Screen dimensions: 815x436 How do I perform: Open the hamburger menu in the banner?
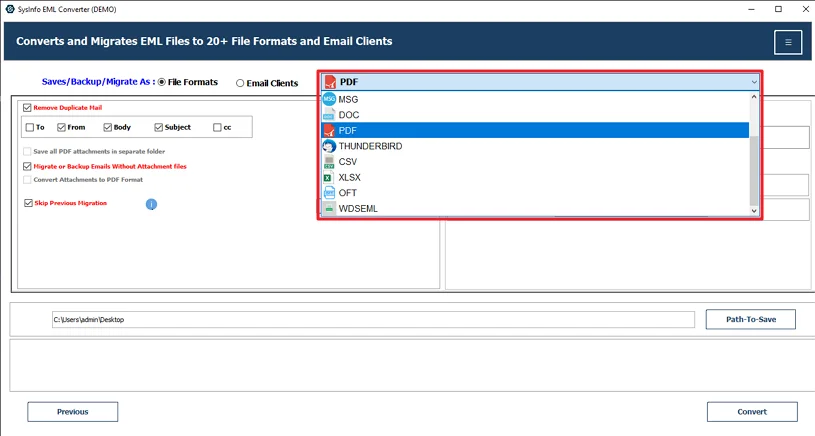788,42
